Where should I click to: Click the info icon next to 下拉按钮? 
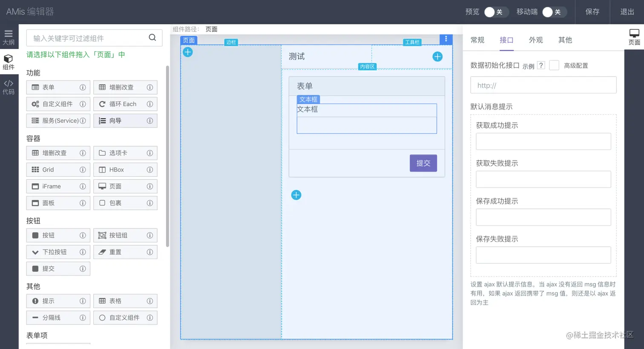coord(82,252)
